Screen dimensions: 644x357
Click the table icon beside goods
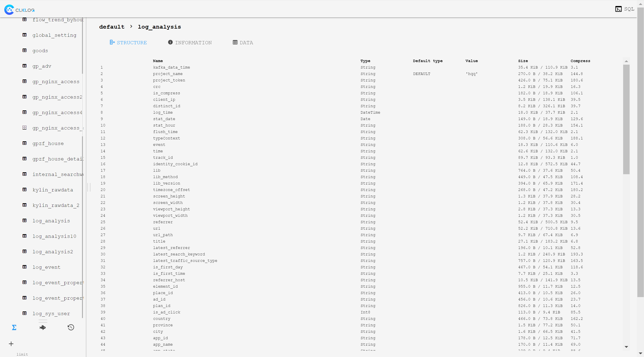(24, 50)
